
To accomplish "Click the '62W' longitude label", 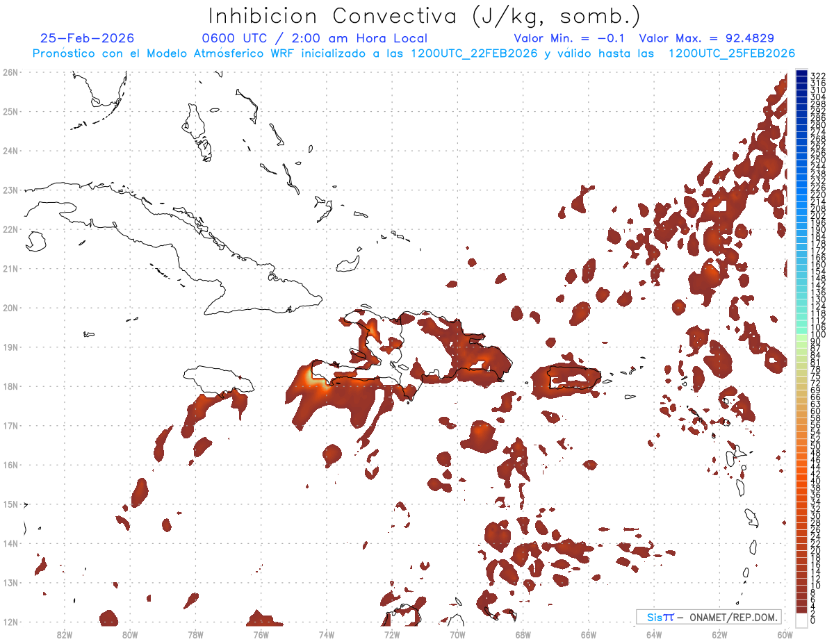I will [x=719, y=635].
